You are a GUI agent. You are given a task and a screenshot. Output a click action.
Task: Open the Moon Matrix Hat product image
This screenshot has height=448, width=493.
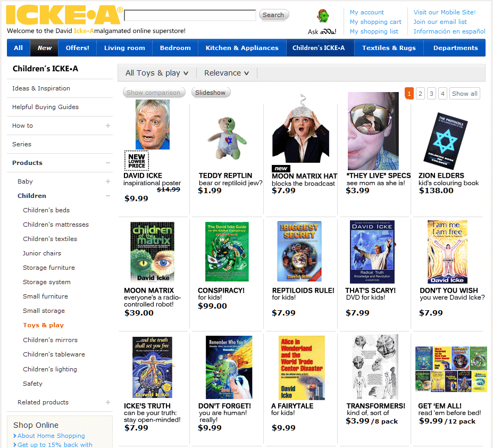click(301, 129)
